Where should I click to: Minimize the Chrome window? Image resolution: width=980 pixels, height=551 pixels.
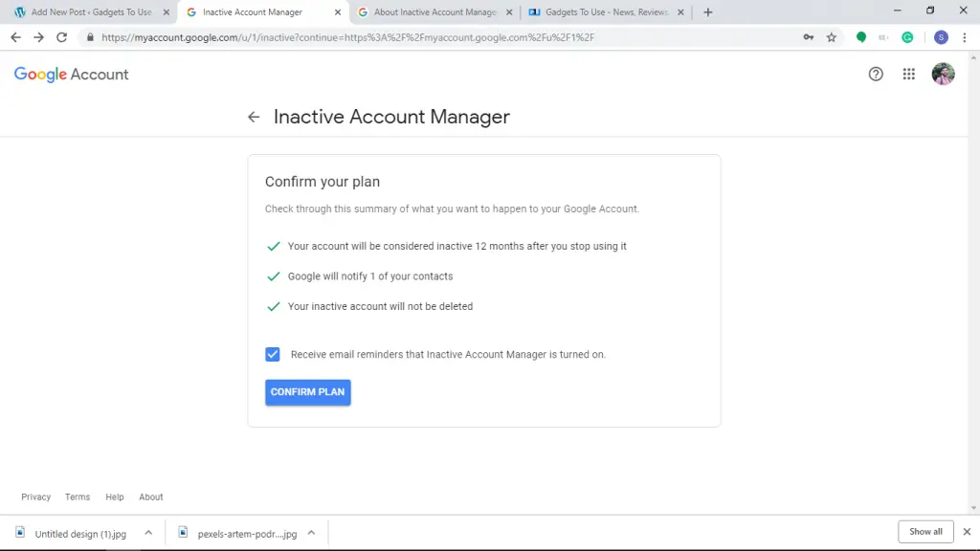[x=897, y=11]
